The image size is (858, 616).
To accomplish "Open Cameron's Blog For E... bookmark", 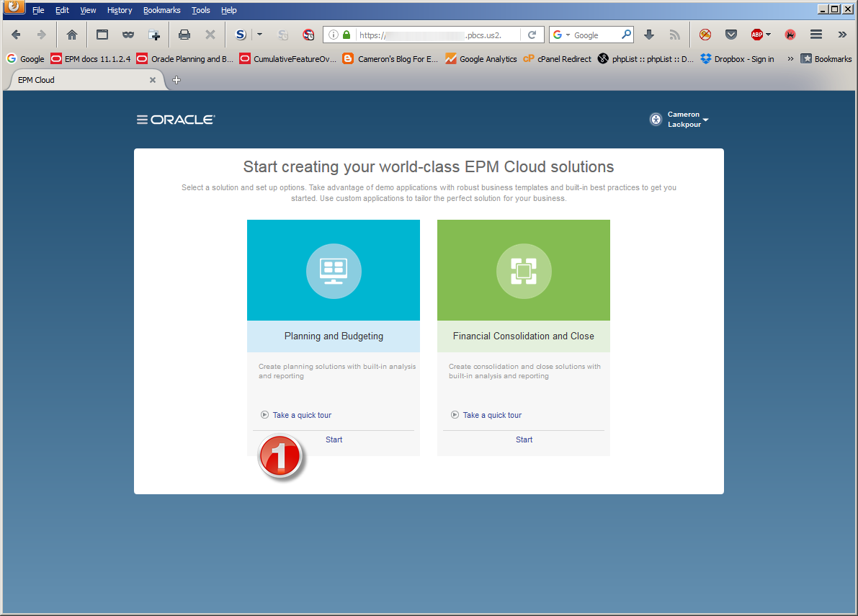I will [390, 58].
